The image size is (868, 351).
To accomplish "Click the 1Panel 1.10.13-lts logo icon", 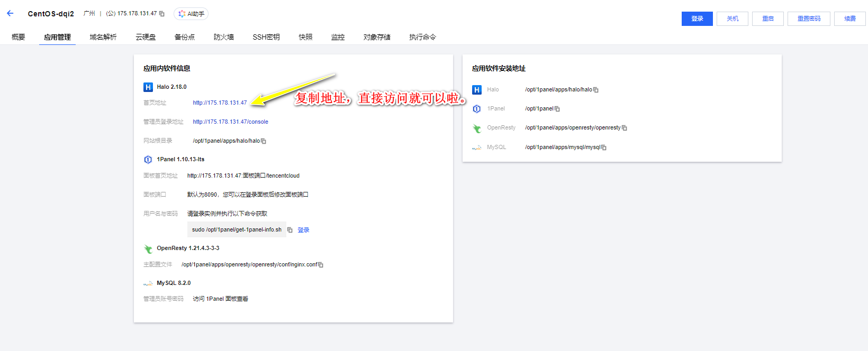I will pyautogui.click(x=148, y=160).
